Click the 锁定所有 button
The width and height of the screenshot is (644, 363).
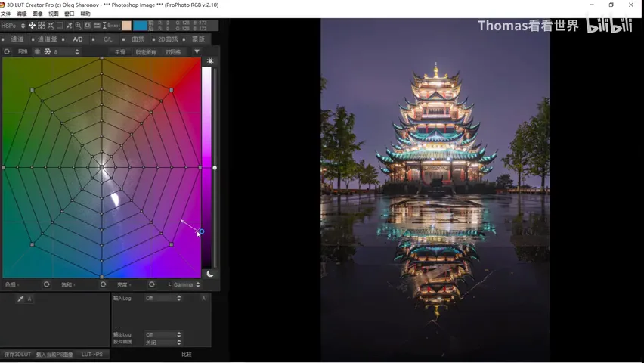point(146,52)
